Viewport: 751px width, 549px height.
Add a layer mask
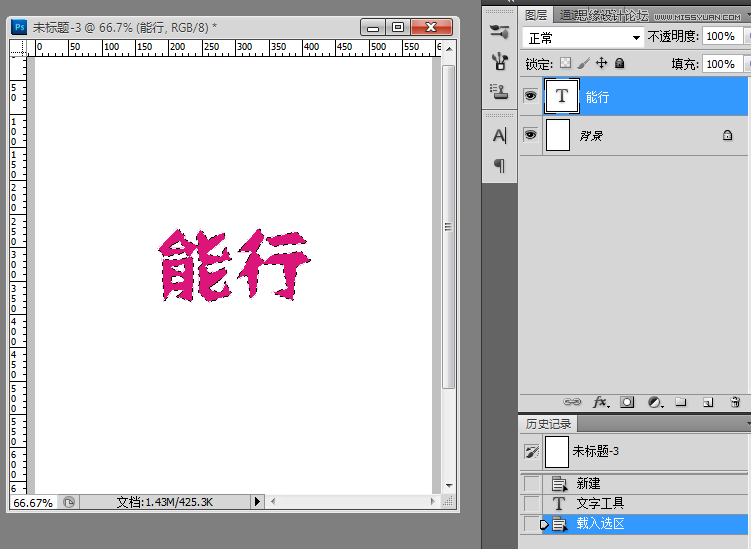point(627,402)
